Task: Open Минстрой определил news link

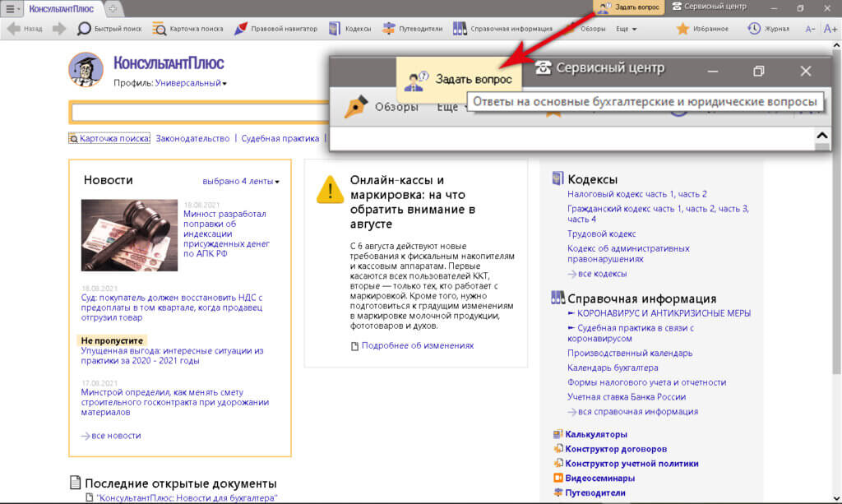Action: click(174, 402)
